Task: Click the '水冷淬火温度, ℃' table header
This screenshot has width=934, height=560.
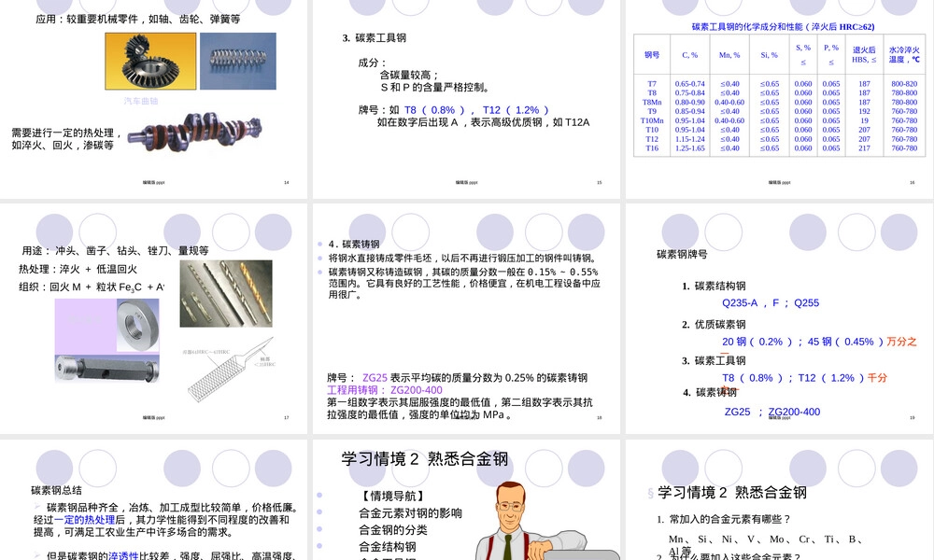Action: 904,55
